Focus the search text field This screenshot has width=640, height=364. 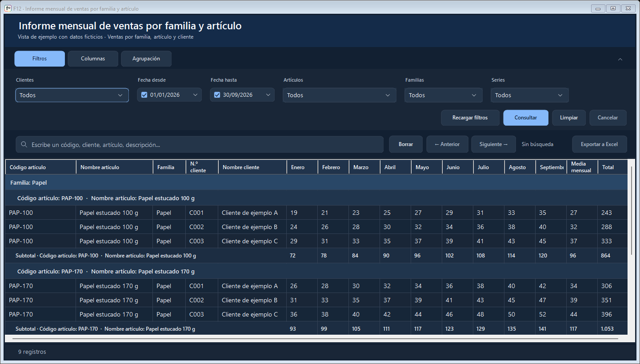[200, 145]
